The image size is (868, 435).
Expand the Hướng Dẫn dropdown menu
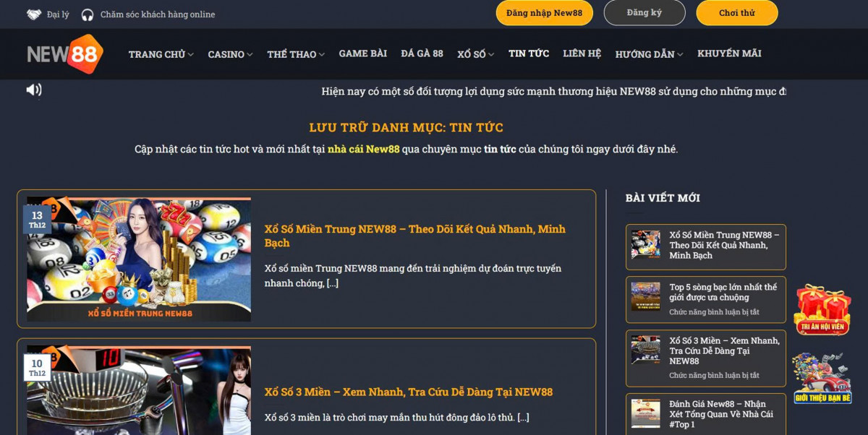coord(649,54)
